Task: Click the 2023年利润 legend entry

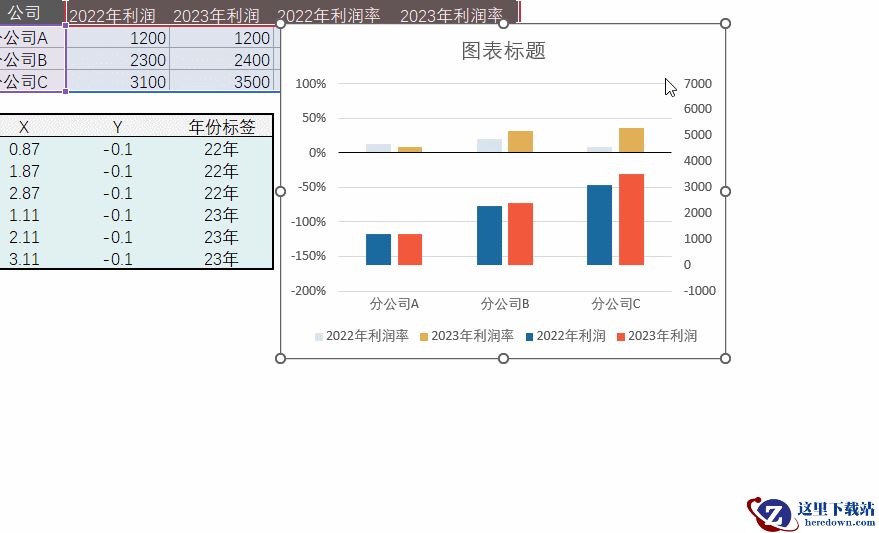Action: (657, 336)
